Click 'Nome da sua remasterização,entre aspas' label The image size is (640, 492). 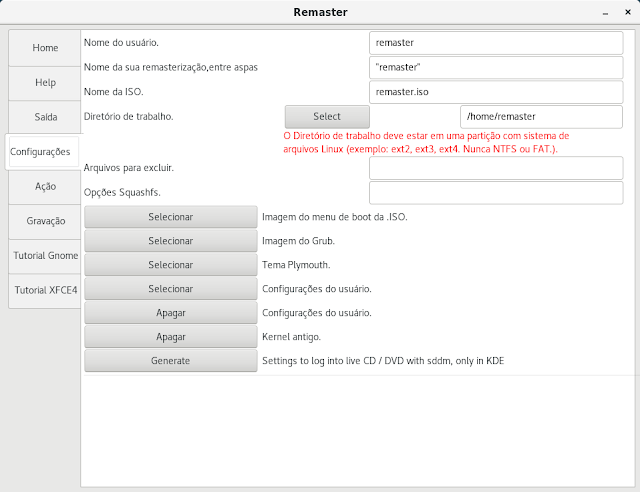pyautogui.click(x=171, y=67)
